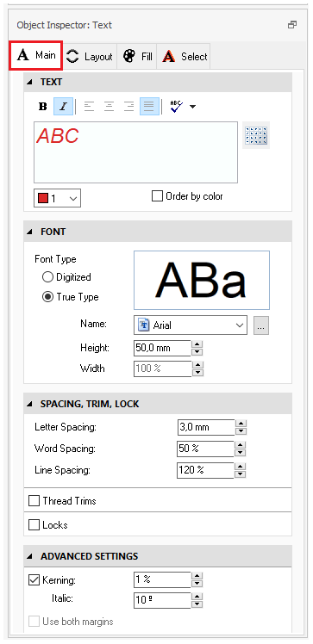Viewport: 313px width, 644px height.
Task: Open the thread color 1 dropdown
Action: [x=57, y=198]
